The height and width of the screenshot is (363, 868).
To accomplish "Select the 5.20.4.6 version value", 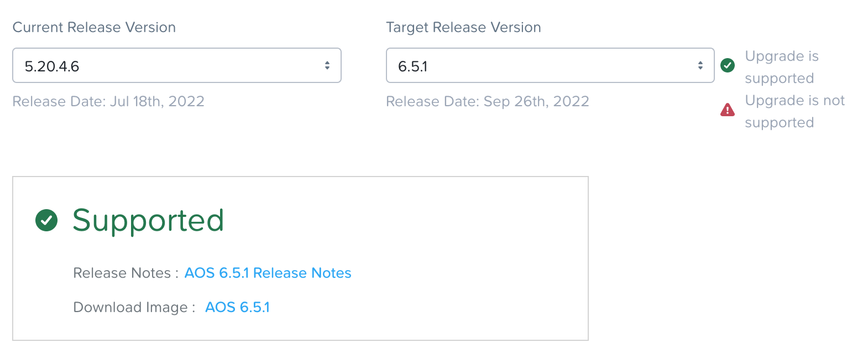I will point(52,66).
